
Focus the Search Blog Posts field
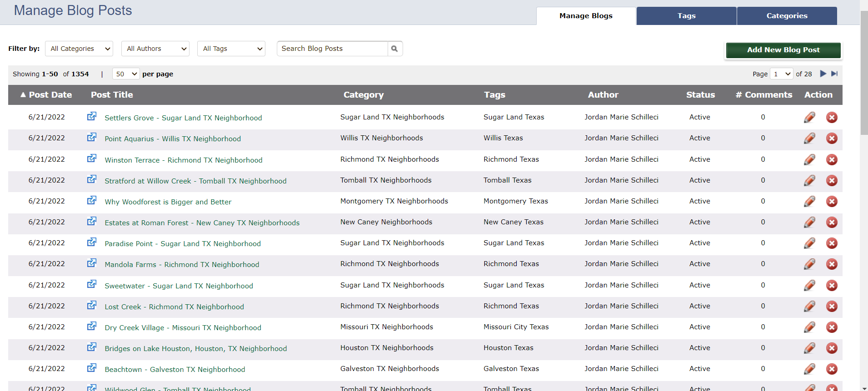332,49
